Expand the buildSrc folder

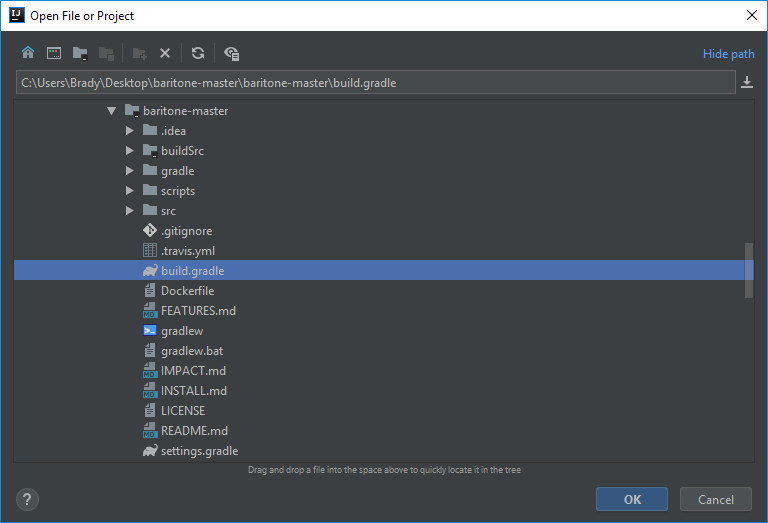click(129, 151)
